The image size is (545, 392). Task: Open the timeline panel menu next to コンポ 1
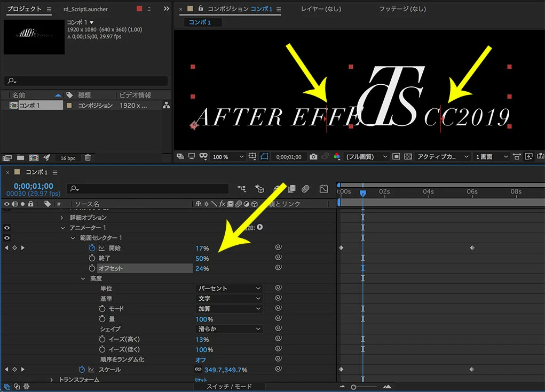[55, 172]
